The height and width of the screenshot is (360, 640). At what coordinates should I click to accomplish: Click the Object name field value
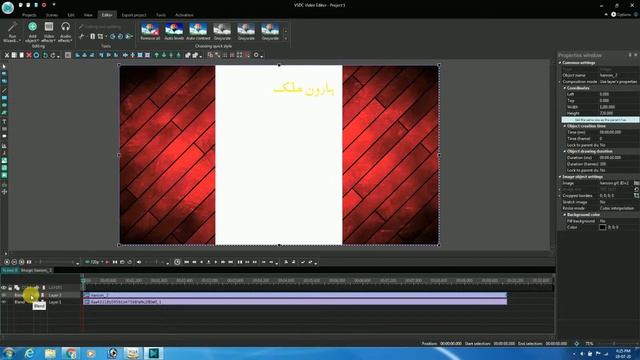tap(618, 76)
